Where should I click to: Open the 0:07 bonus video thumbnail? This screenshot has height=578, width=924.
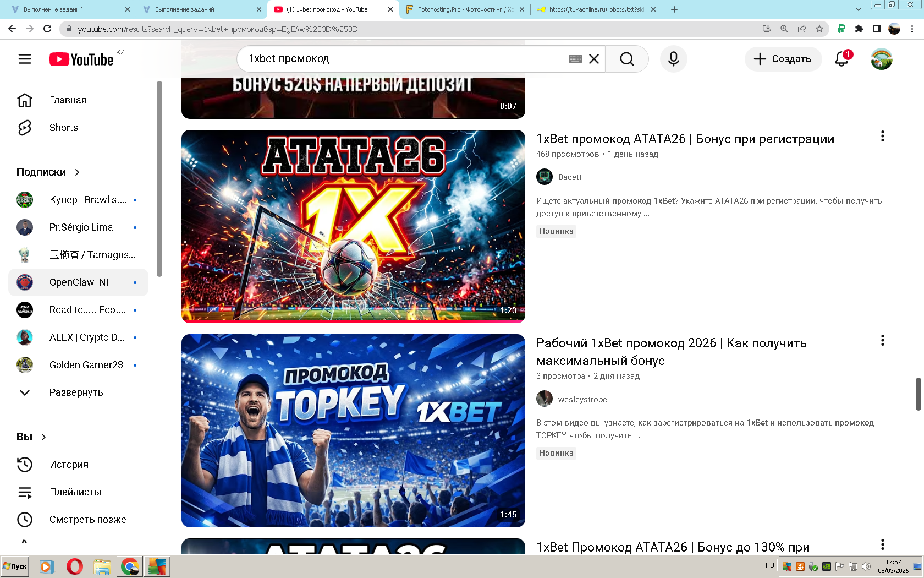[x=353, y=98]
